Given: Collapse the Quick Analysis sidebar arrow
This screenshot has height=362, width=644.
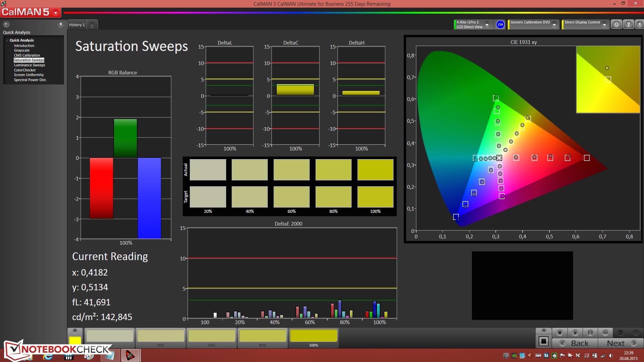Looking at the screenshot, I should point(61,24).
